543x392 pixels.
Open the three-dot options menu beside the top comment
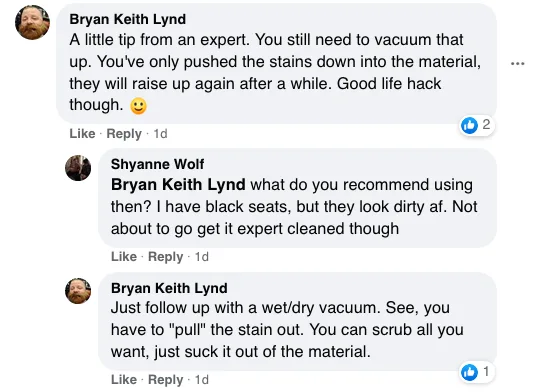point(518,64)
